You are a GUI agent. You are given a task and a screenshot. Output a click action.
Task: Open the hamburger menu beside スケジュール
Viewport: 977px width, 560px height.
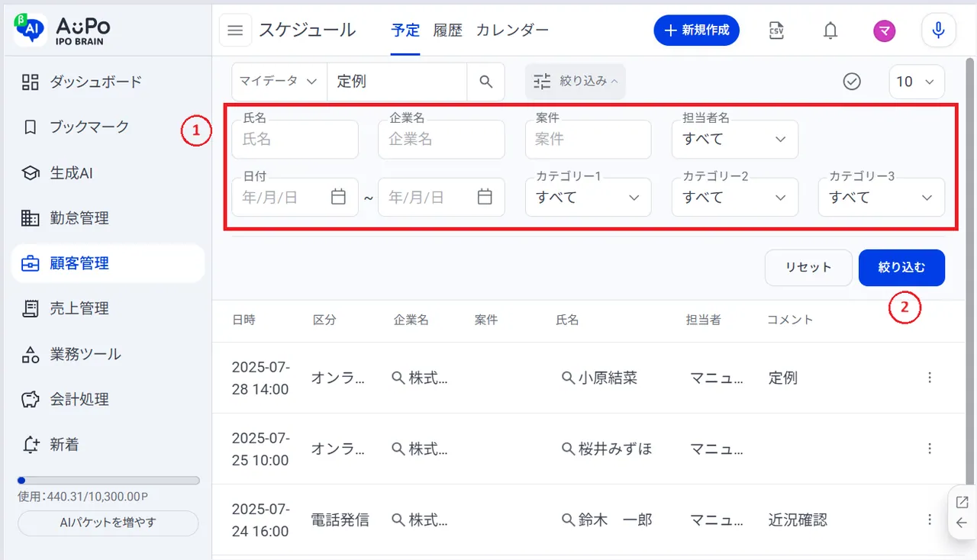point(235,31)
